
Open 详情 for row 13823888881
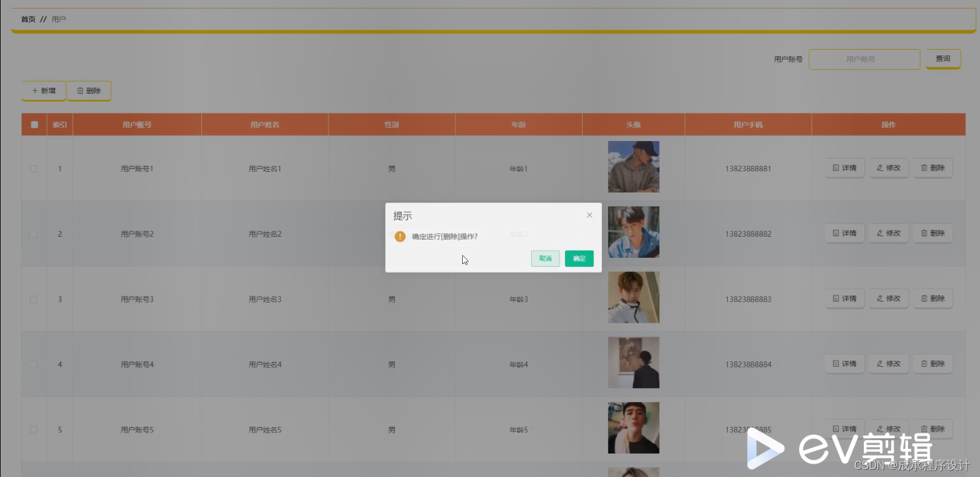(x=844, y=168)
